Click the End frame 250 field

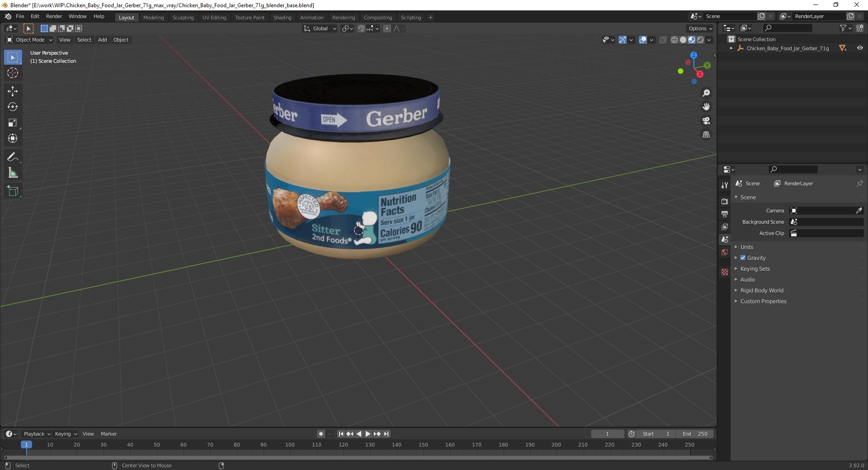pos(695,434)
